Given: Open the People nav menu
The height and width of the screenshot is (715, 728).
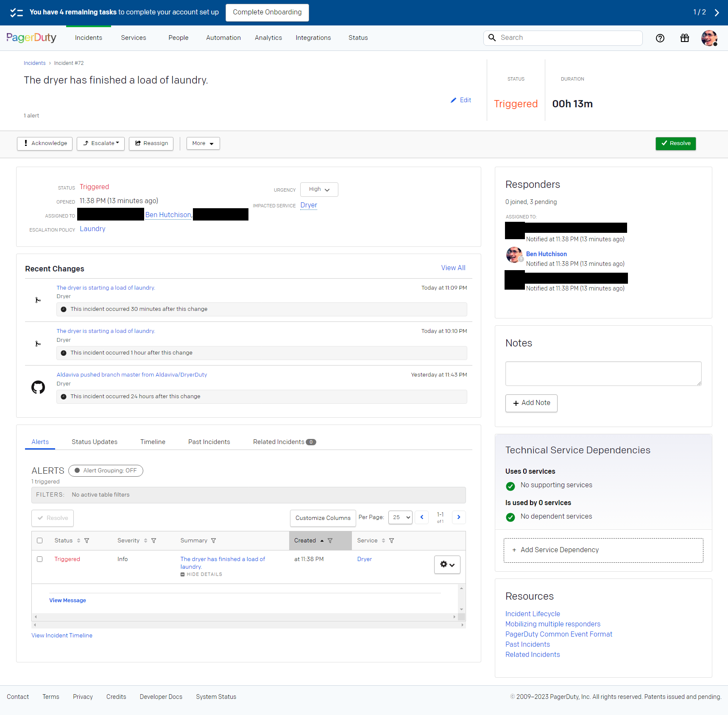Looking at the screenshot, I should click(x=179, y=38).
